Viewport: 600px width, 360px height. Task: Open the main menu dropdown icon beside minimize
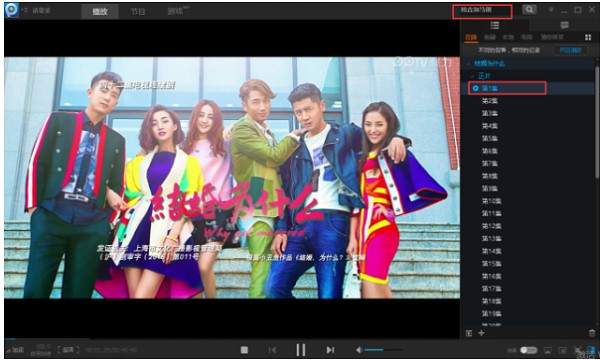click(x=551, y=10)
